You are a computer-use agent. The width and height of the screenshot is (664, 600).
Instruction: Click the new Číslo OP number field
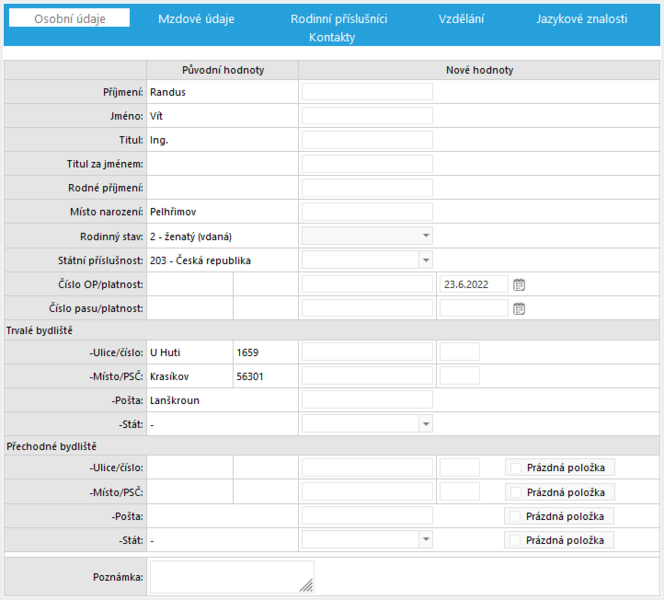coord(367,284)
